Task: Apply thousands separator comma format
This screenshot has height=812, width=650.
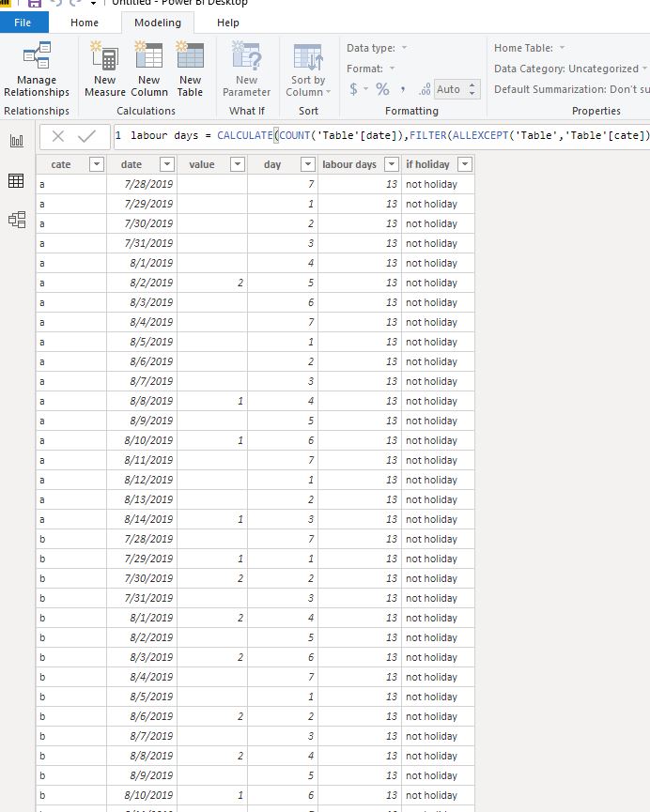Action: (403, 89)
